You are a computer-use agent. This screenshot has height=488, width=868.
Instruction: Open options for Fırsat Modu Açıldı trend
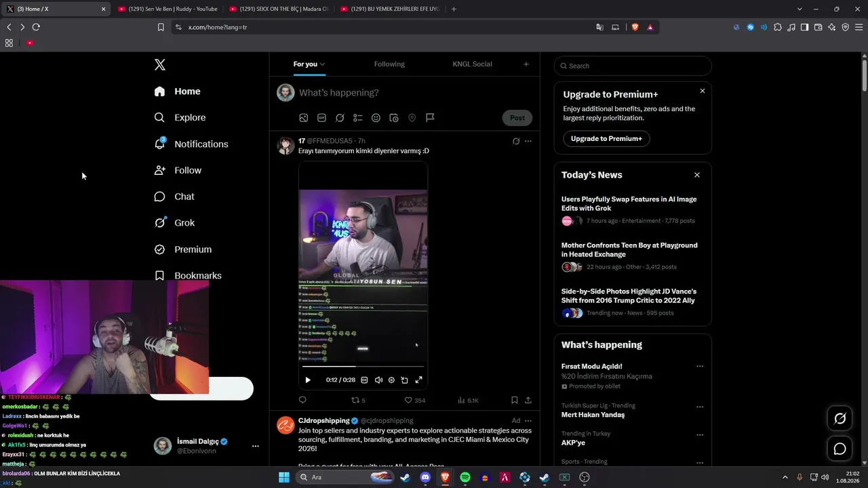point(700,367)
